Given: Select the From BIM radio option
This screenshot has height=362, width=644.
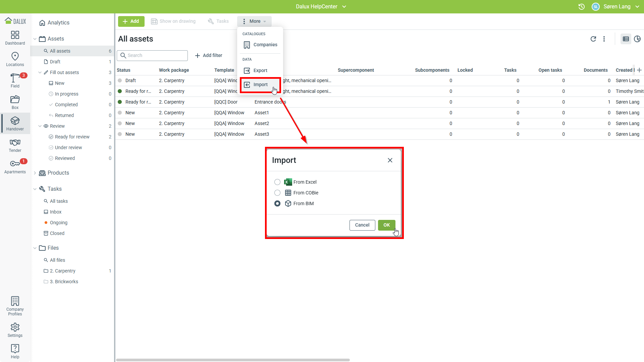Looking at the screenshot, I should (x=277, y=203).
